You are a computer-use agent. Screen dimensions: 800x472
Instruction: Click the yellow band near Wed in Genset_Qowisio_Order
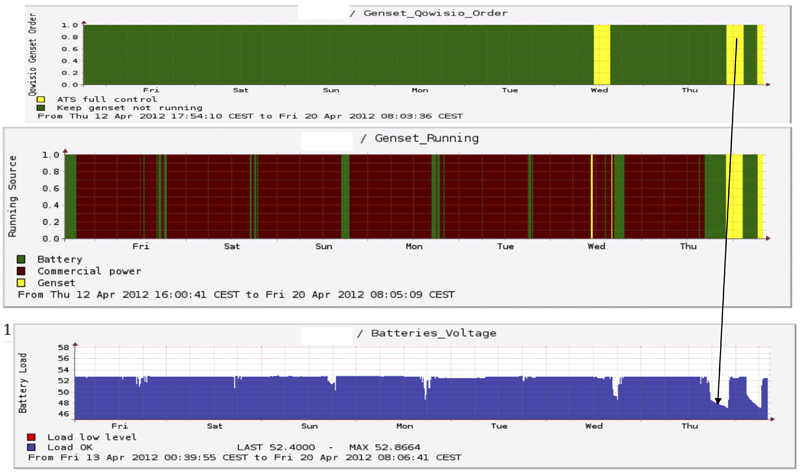click(602, 55)
